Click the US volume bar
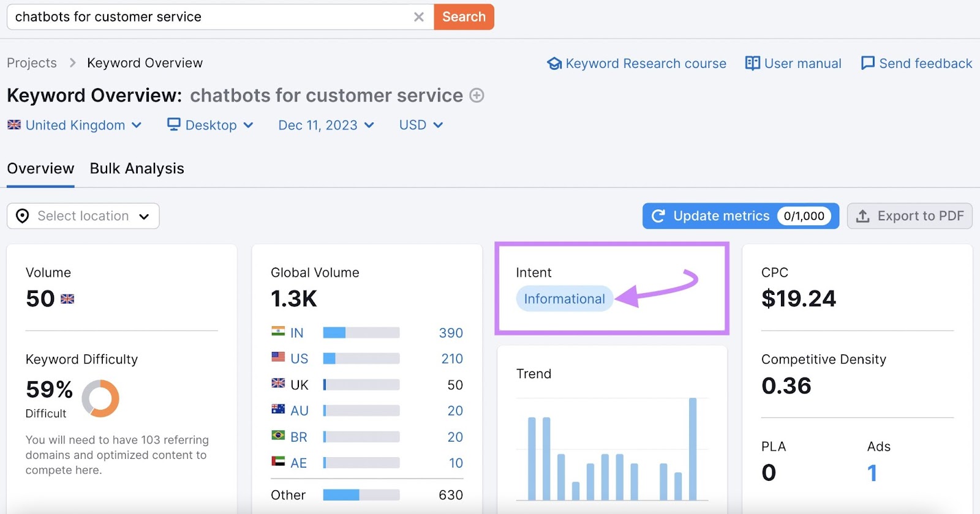The image size is (980, 514). click(x=361, y=359)
